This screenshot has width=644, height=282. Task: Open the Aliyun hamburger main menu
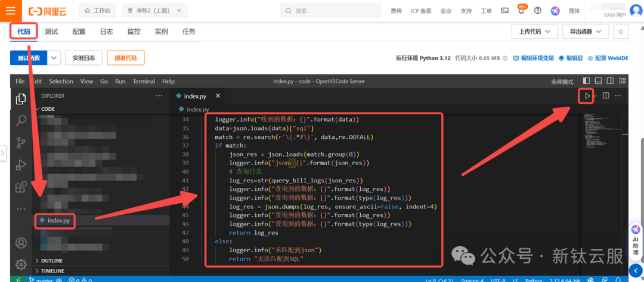[11, 11]
